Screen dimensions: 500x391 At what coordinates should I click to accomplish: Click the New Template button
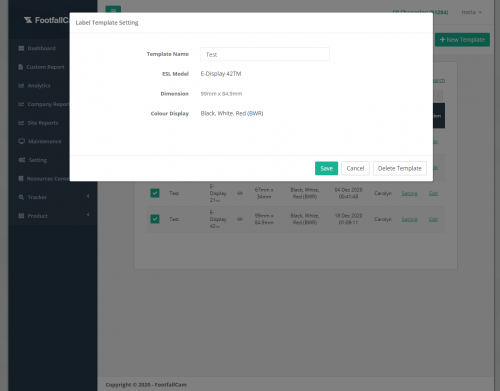click(x=462, y=40)
